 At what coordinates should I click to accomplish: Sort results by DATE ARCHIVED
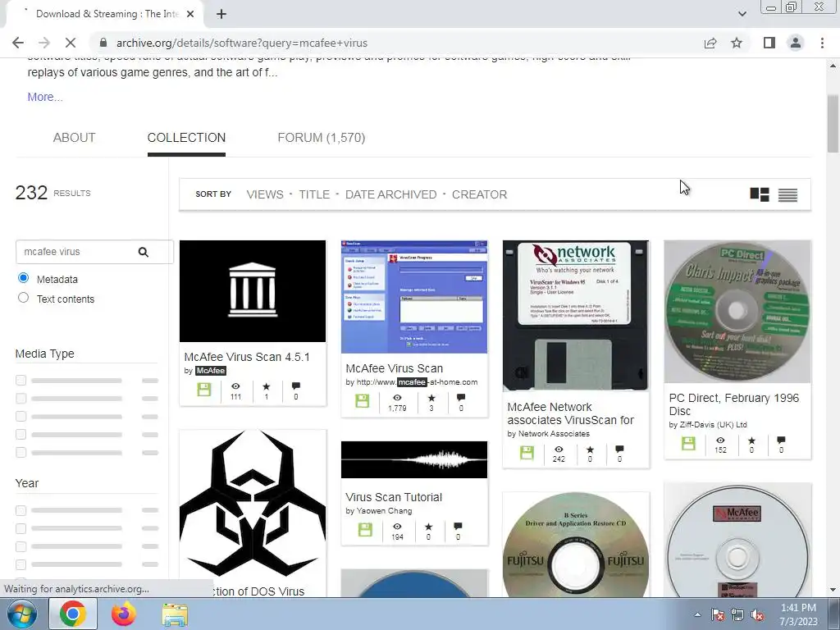coord(391,194)
